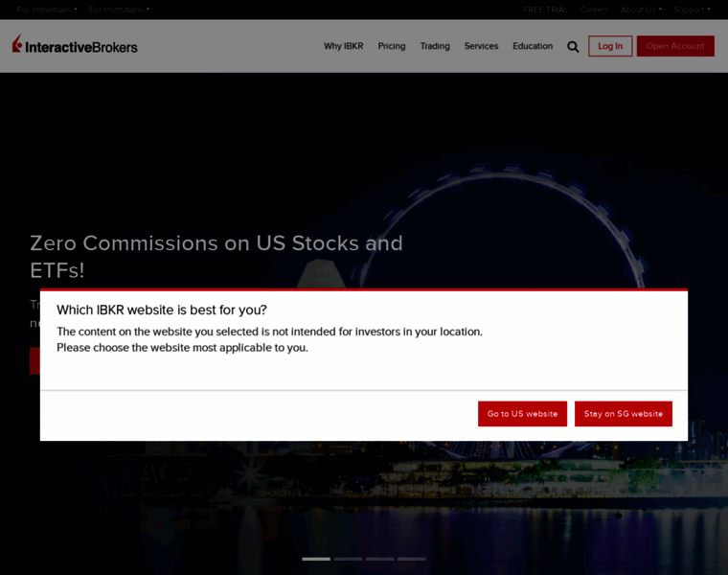Choose Go to US website
728x575 pixels.
(522, 413)
